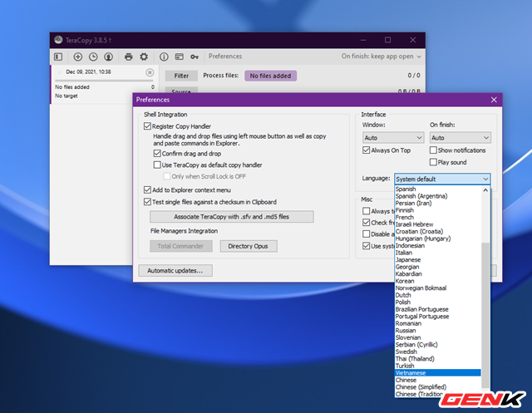532x413 pixels.
Task: Click the add new job plus icon
Action: pos(77,57)
